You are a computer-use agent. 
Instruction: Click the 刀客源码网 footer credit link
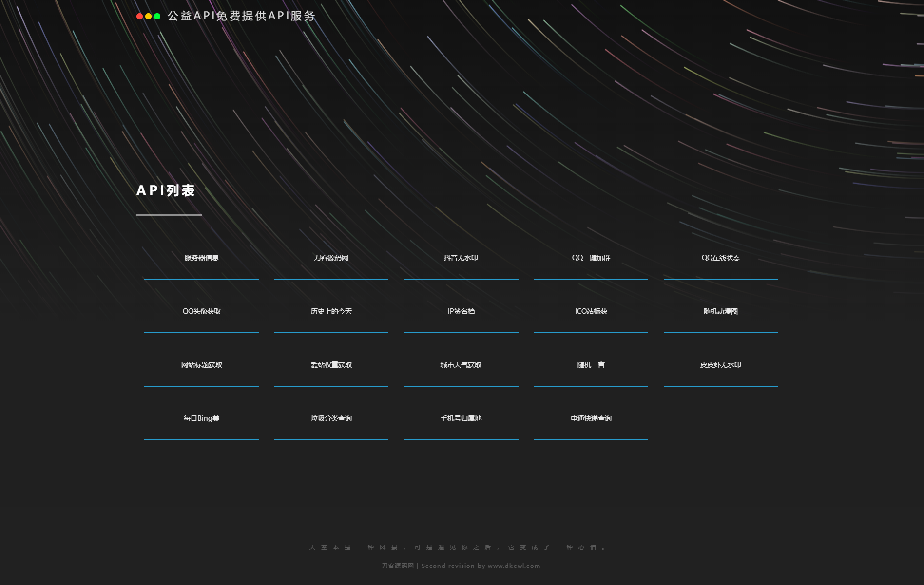tap(398, 566)
